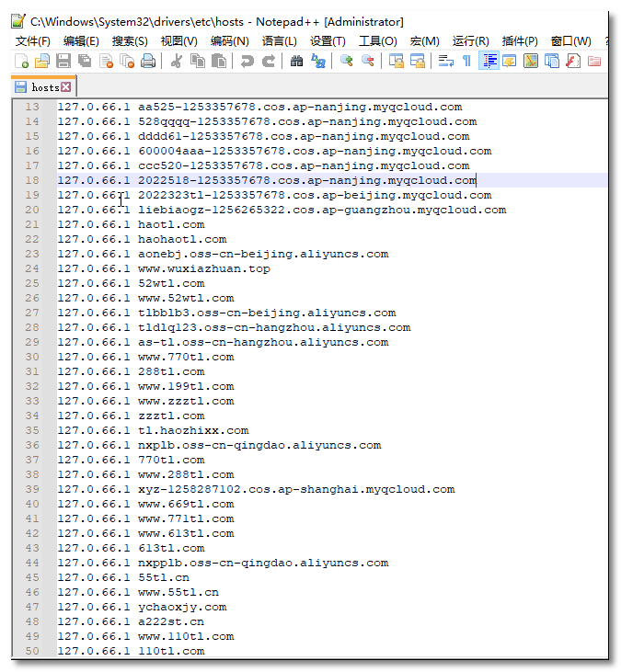Screen dimensions: 621x672
Task: Toggle show all characters pilcrow icon
Action: (466, 61)
